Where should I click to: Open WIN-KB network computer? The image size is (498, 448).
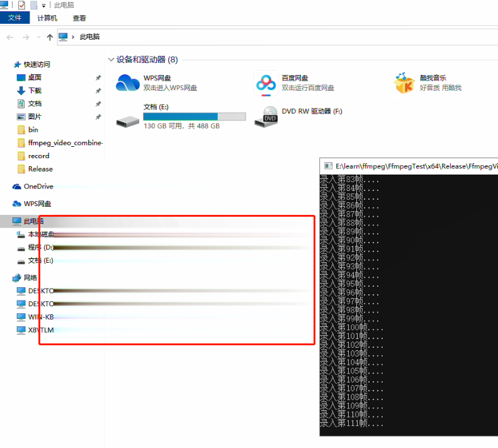pos(41,317)
